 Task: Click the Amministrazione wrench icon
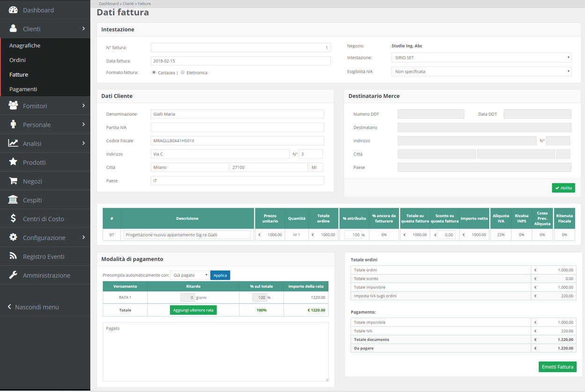(x=13, y=275)
